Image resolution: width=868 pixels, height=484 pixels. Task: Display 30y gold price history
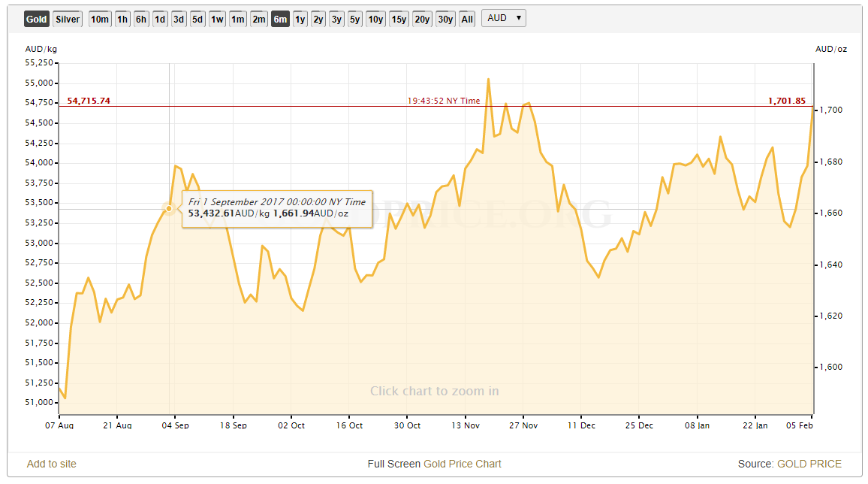[x=445, y=19]
